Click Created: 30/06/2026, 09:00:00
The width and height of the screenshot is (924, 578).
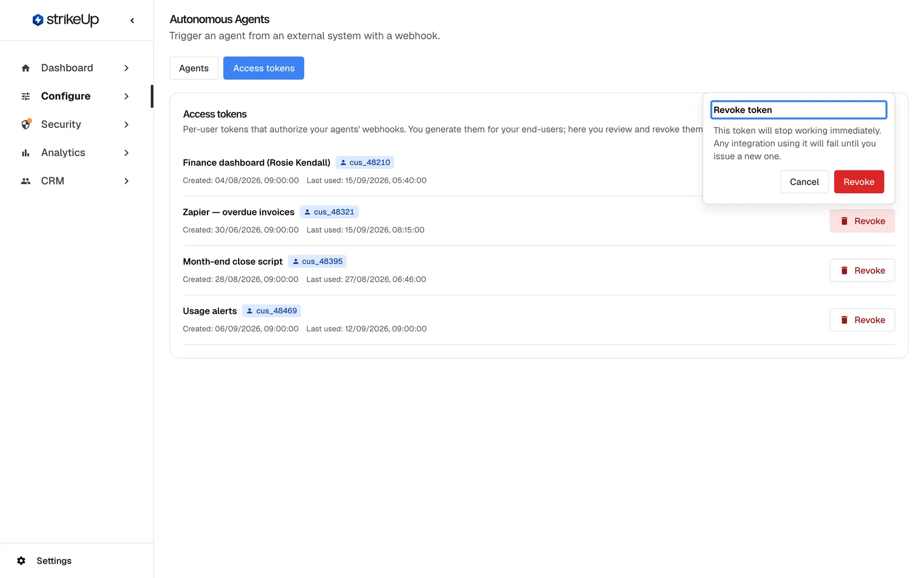241,230
